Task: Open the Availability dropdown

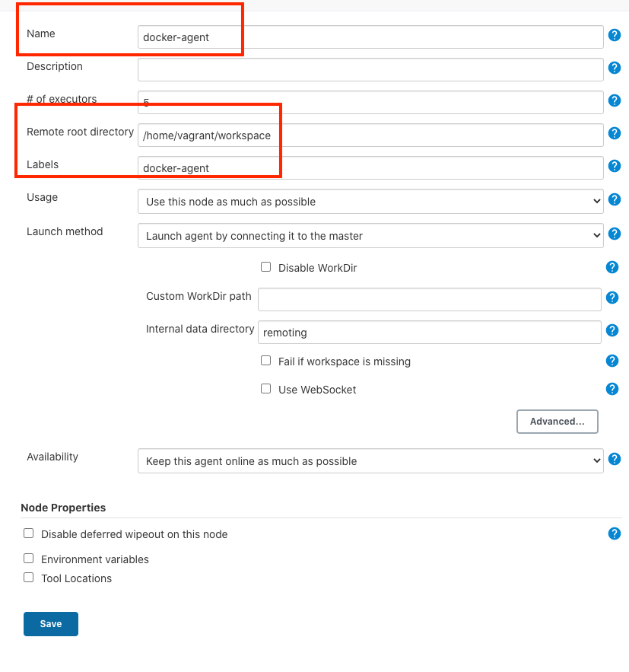Action: [370, 461]
